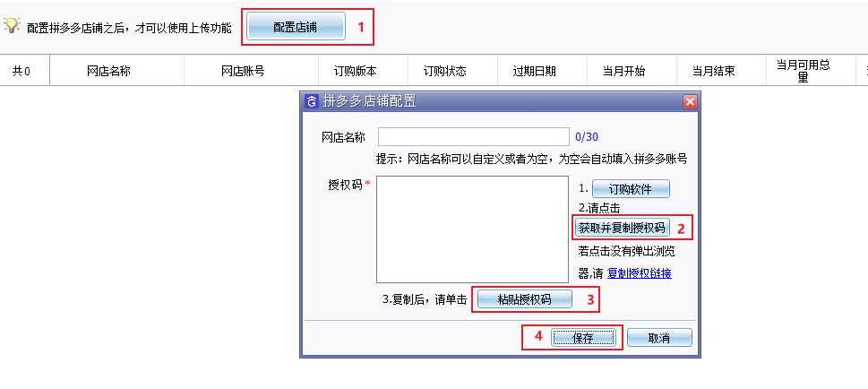The image size is (868, 389).
Task: Click the 配置店铺 button
Action: (x=296, y=27)
